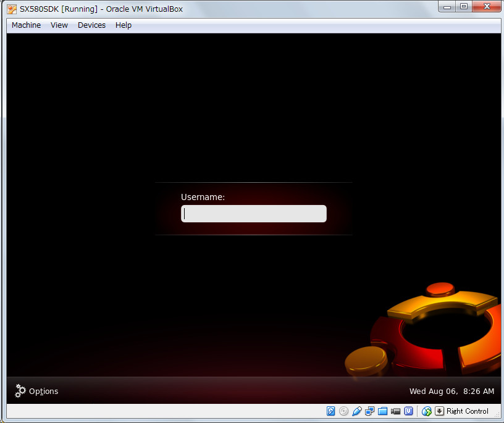Image resolution: width=504 pixels, height=423 pixels.
Task: Open the Help menu
Action: pos(124,25)
